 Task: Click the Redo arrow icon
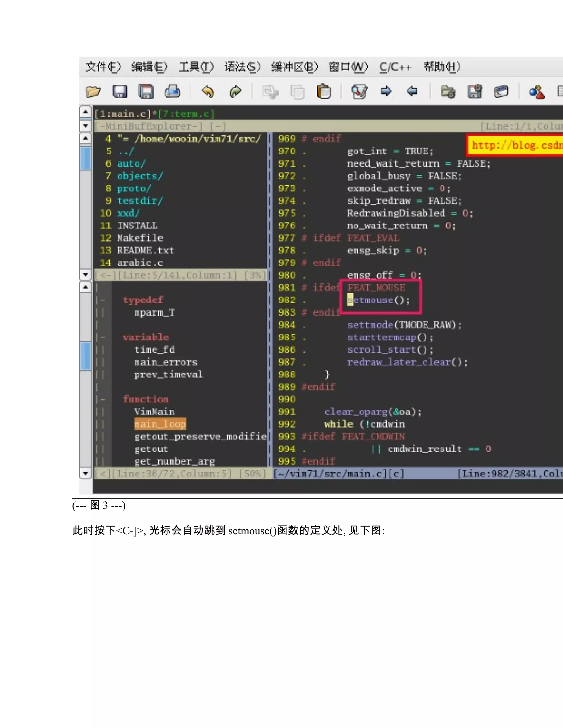point(235,91)
